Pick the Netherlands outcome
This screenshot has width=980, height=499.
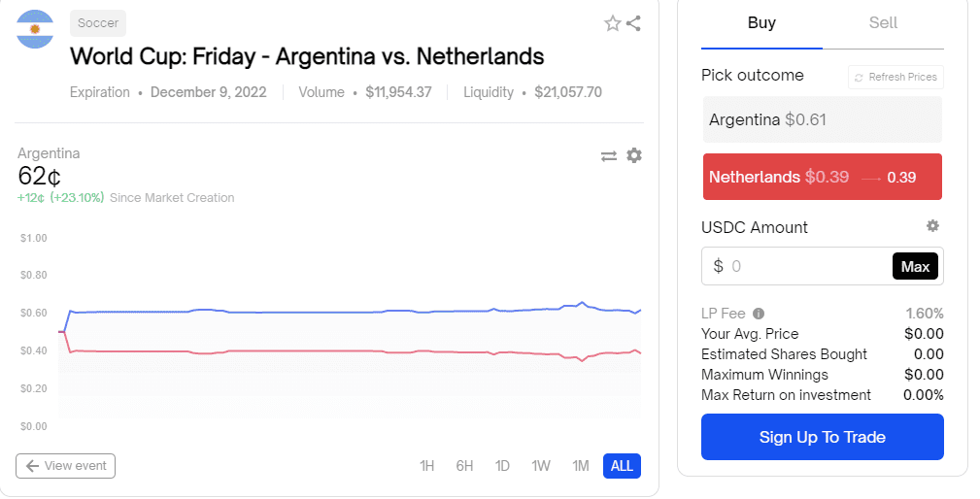pyautogui.click(x=822, y=177)
